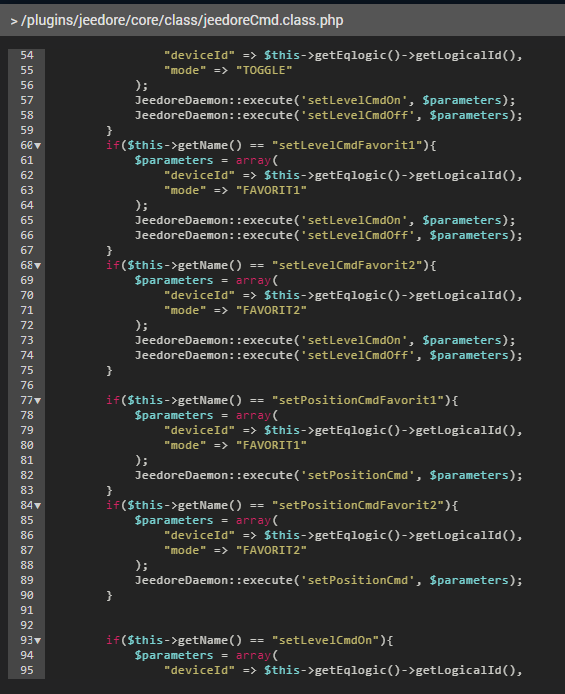Viewport: 565px width, 694px height.
Task: Collapse the fold arrow at line 93
Action: coord(38,640)
